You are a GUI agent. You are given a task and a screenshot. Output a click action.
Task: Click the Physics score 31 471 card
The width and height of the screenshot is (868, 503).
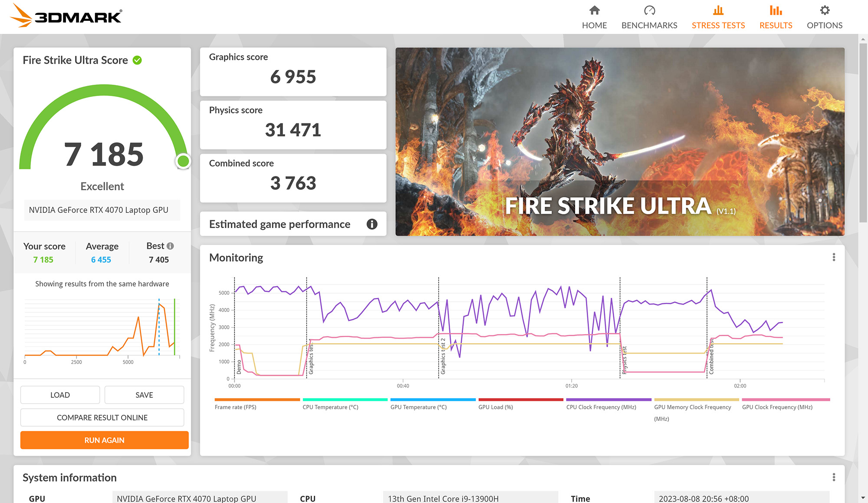click(x=293, y=125)
